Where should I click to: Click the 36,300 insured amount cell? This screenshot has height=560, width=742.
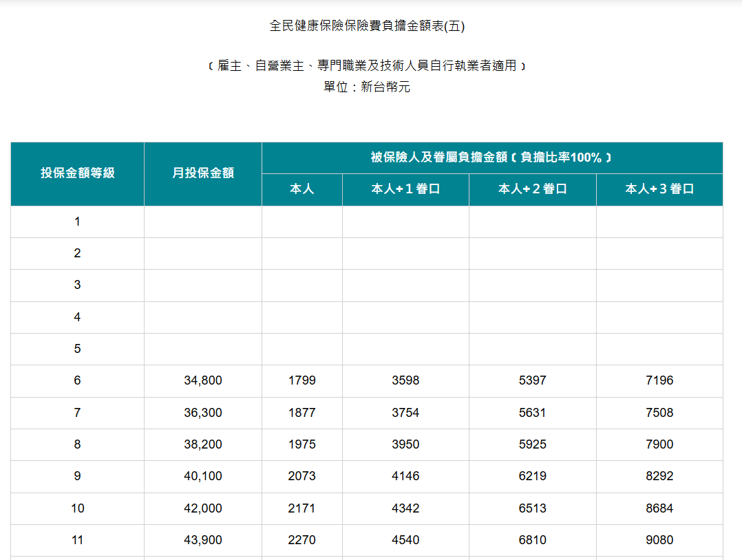tap(203, 413)
